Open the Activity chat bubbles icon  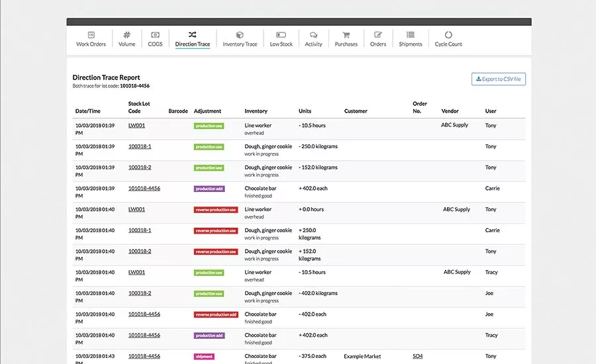click(x=313, y=35)
